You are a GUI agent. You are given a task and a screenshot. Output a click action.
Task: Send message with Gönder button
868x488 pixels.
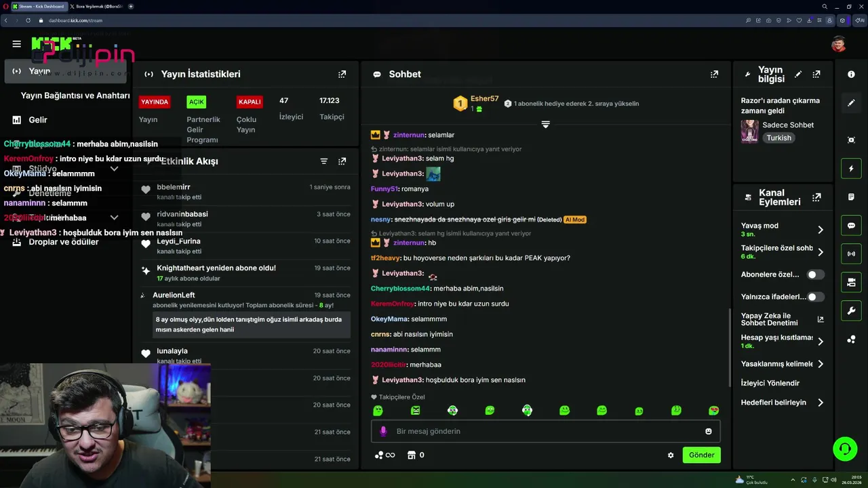tap(701, 455)
